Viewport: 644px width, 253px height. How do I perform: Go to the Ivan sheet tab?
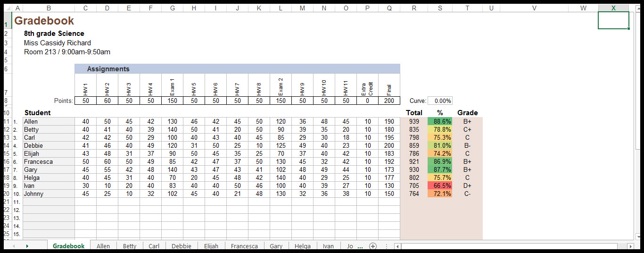(328, 246)
